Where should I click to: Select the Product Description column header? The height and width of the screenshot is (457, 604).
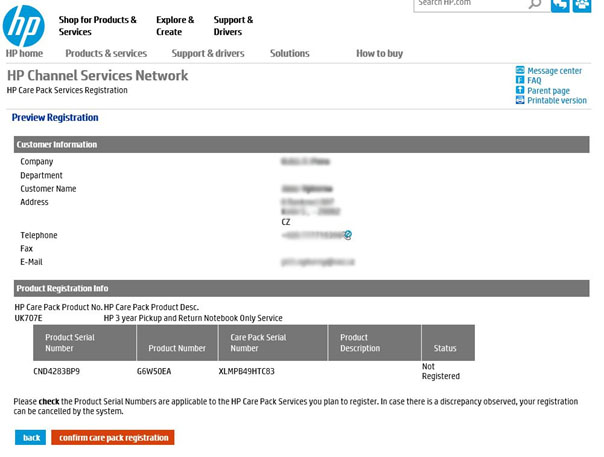(374, 343)
